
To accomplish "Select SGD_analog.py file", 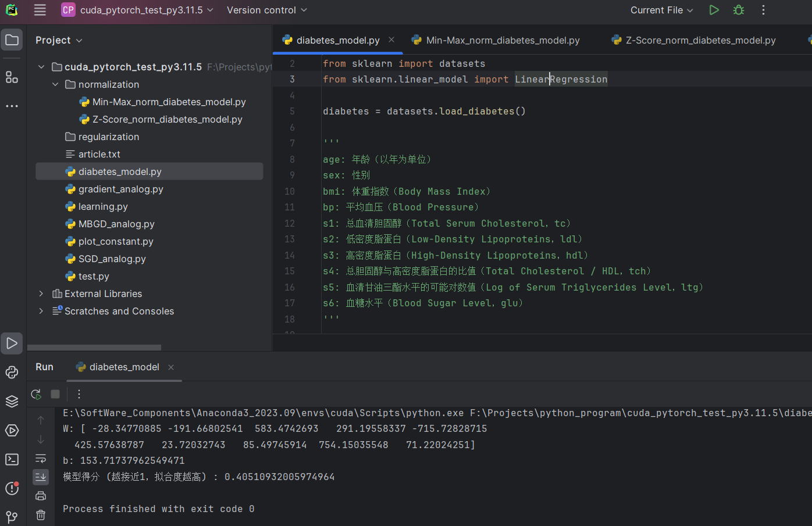I will click(x=105, y=259).
